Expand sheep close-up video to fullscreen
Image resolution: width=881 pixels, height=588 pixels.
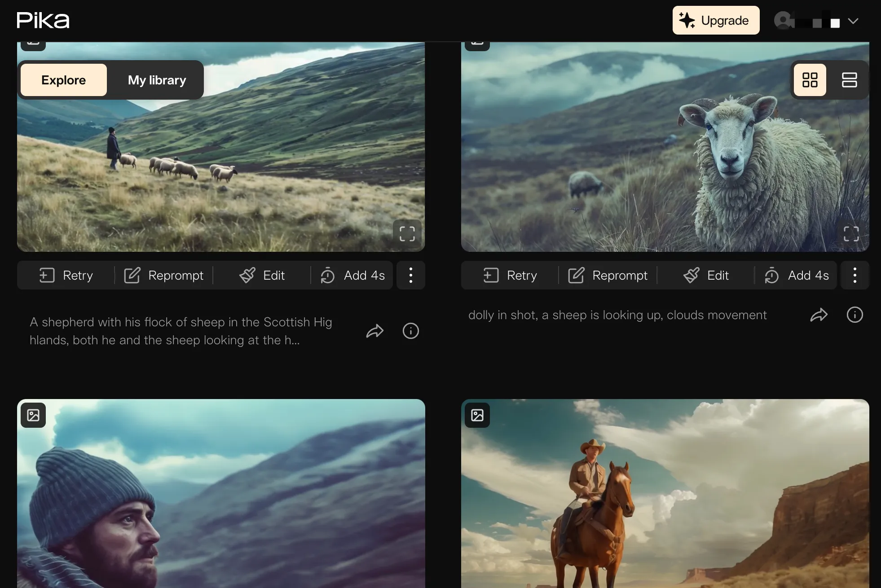(x=851, y=233)
